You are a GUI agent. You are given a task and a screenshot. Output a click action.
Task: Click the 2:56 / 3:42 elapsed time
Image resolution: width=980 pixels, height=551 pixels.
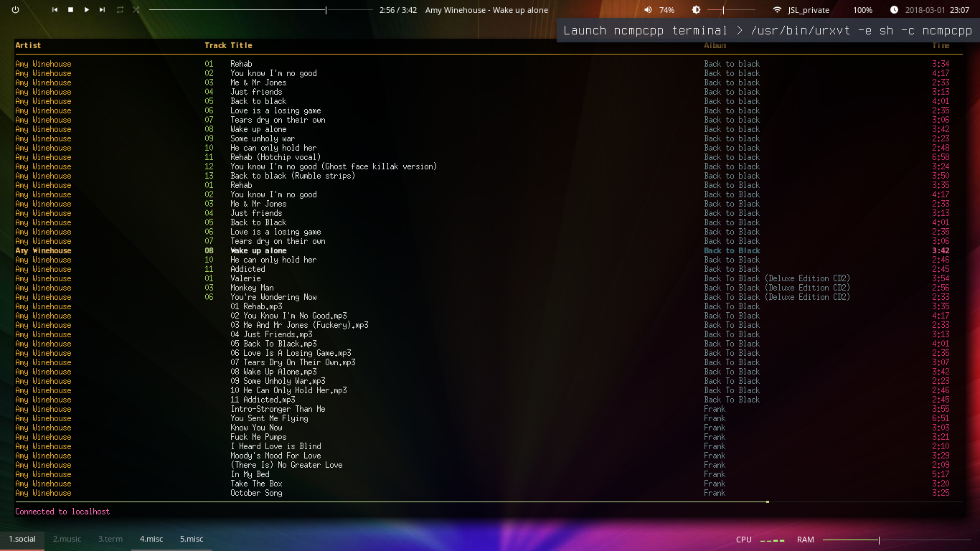pyautogui.click(x=398, y=10)
